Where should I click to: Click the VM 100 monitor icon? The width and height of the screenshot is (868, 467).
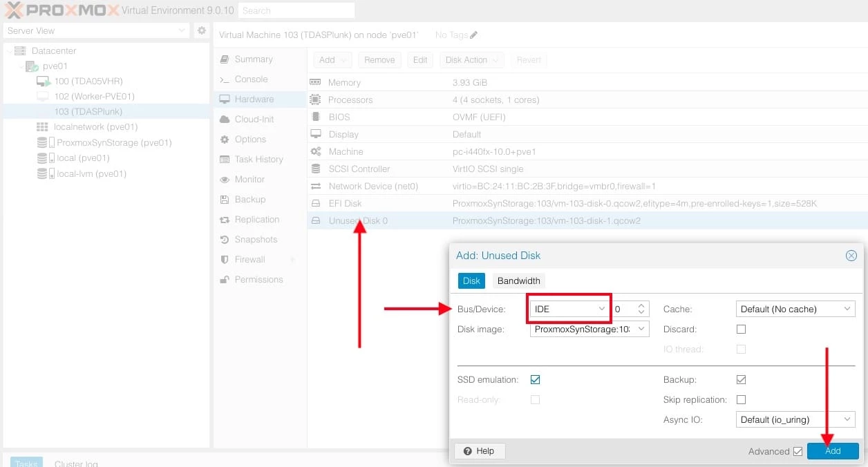coord(43,82)
